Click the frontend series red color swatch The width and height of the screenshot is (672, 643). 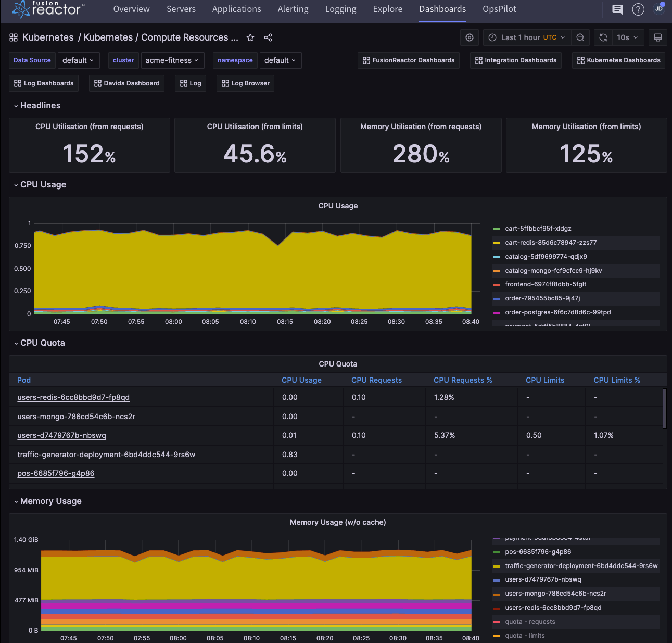[497, 285]
